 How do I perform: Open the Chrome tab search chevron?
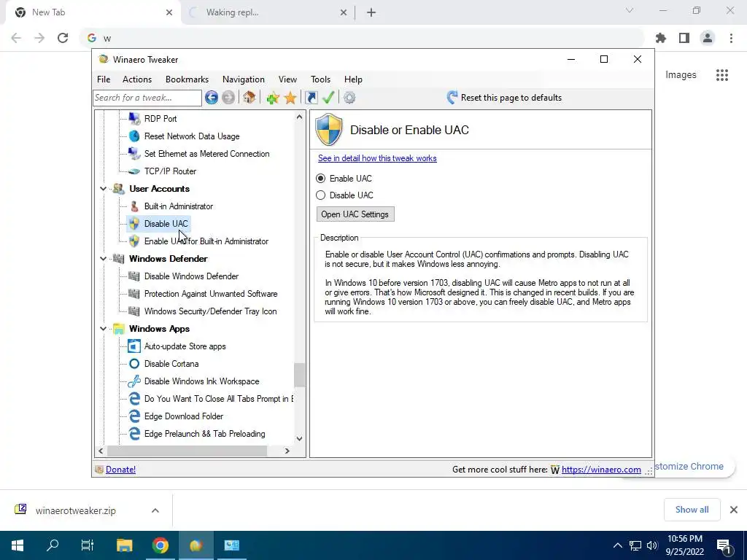click(630, 10)
